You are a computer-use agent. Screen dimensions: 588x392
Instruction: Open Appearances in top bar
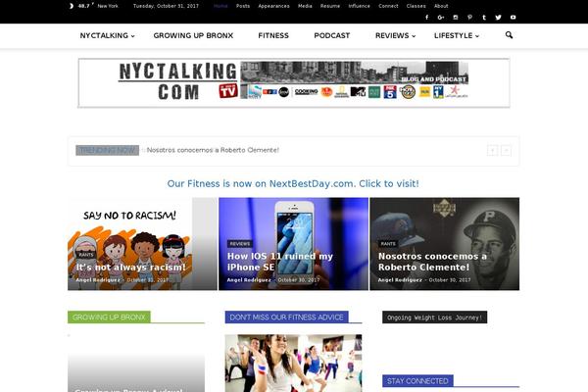click(273, 6)
